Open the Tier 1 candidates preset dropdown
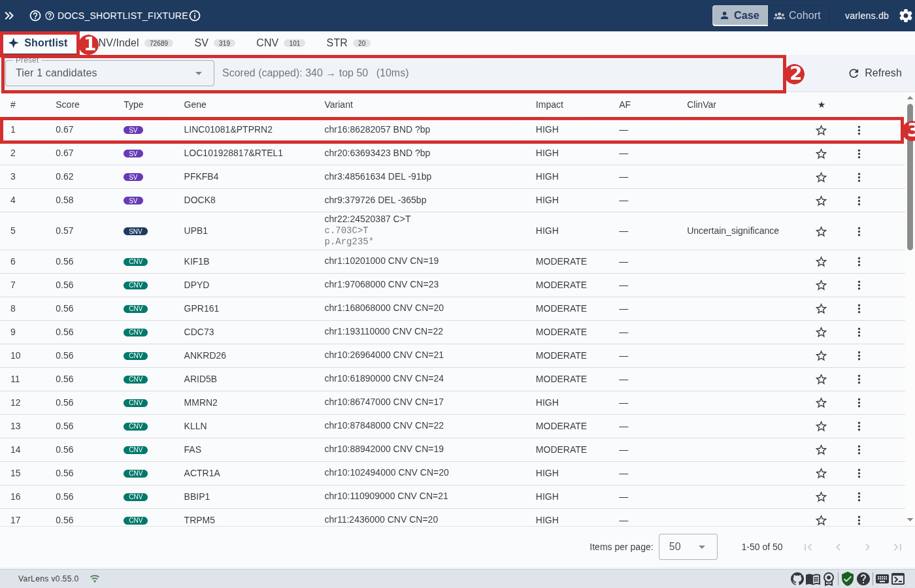915x588 pixels. point(110,73)
